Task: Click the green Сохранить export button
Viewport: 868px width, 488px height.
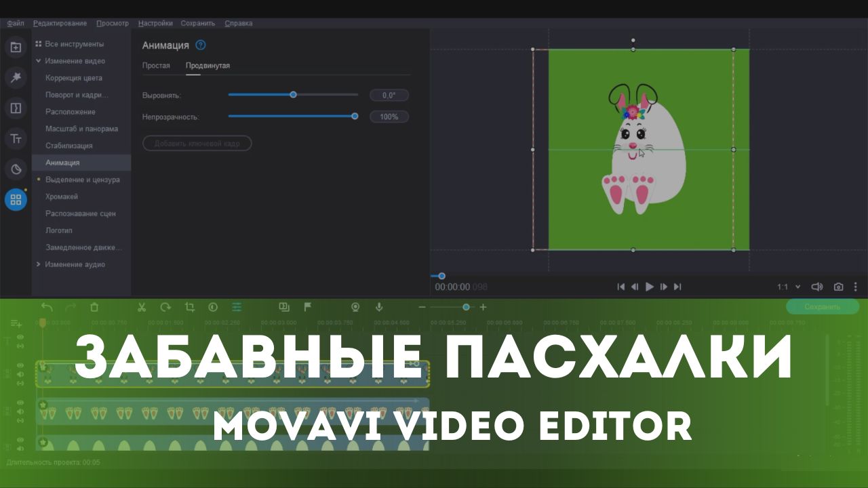Action: coord(822,307)
